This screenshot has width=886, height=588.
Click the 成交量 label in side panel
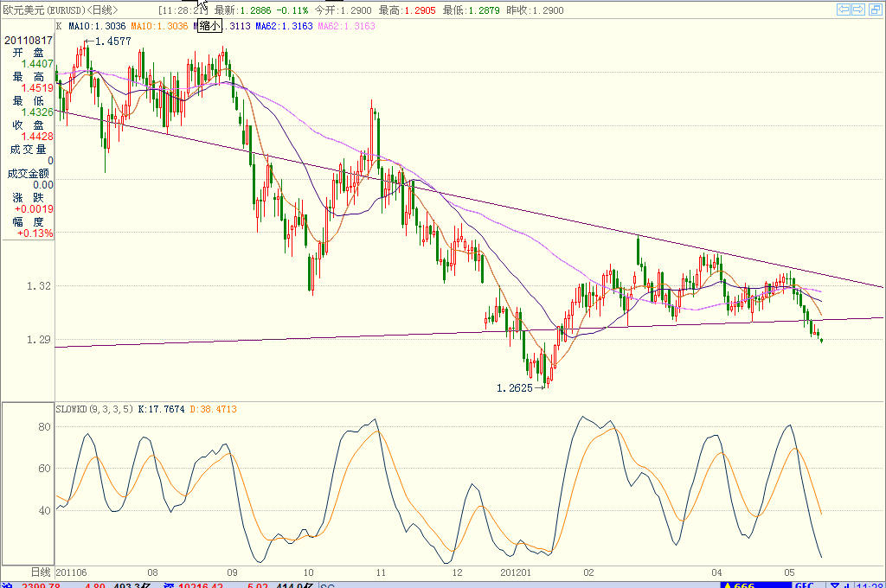coord(28,149)
